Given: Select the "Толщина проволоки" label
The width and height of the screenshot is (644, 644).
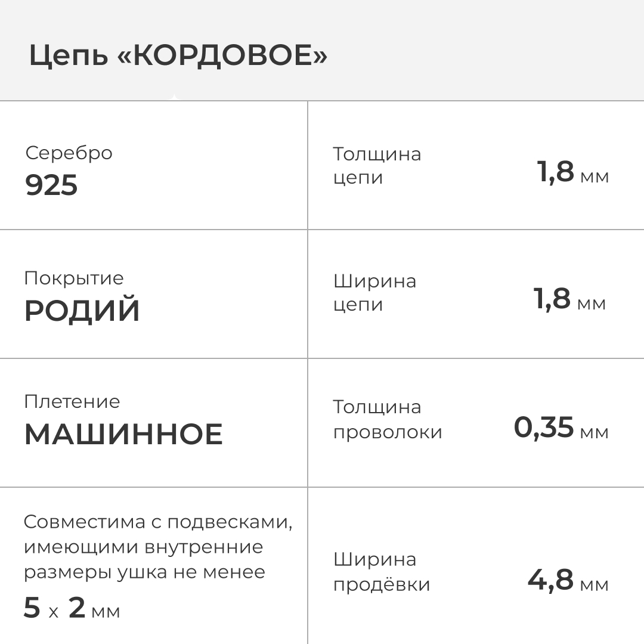Looking at the screenshot, I should (388, 419).
